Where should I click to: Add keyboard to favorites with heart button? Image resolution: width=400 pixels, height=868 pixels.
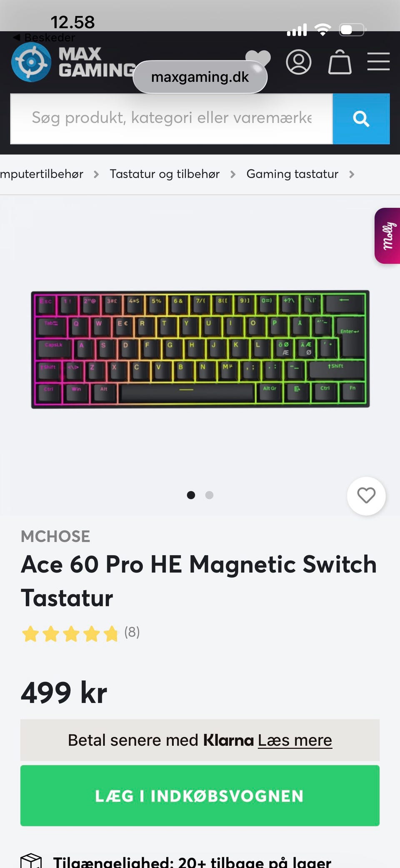tap(366, 496)
